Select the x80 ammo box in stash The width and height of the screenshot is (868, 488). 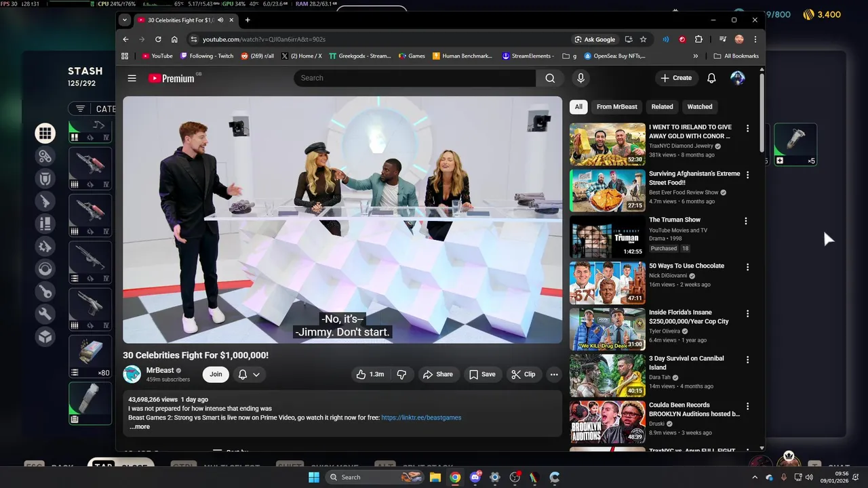(90, 356)
